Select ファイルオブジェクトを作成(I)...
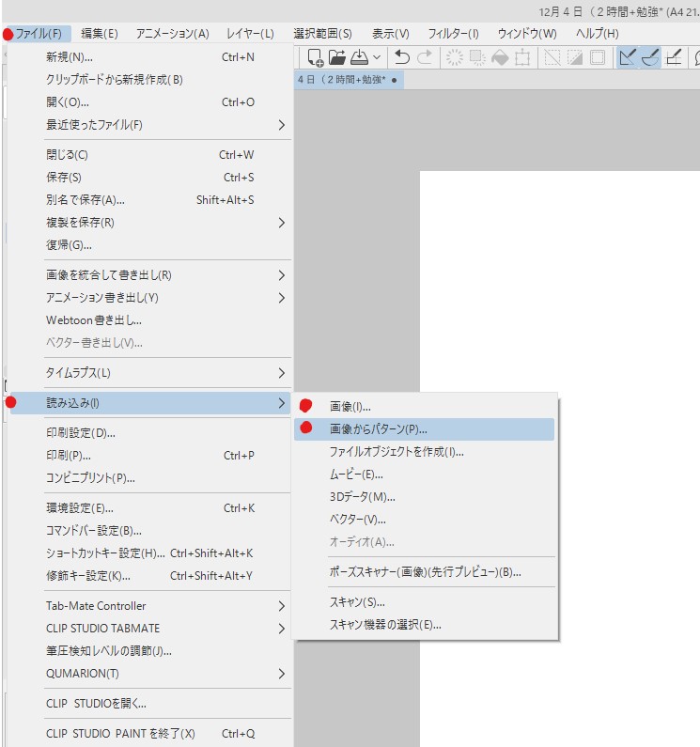700x747 pixels. 424,452
